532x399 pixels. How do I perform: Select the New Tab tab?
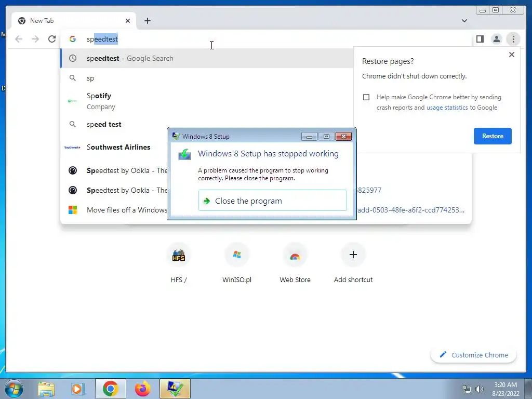74,21
